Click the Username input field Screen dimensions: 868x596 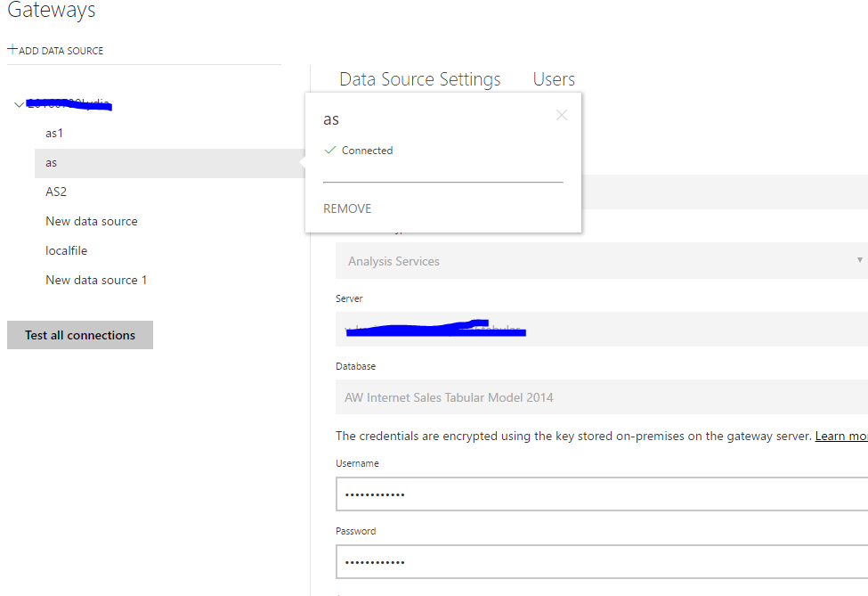[x=602, y=494]
